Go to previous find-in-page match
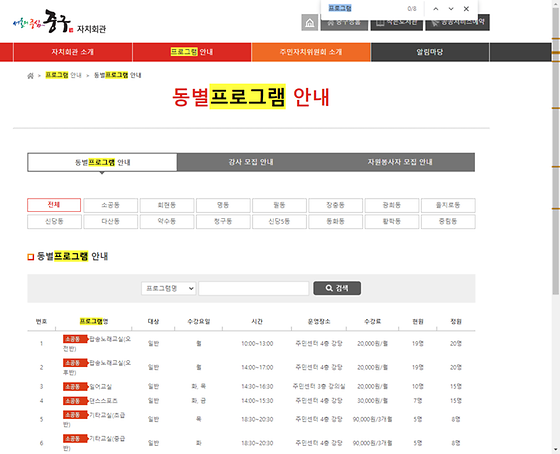 click(x=436, y=9)
